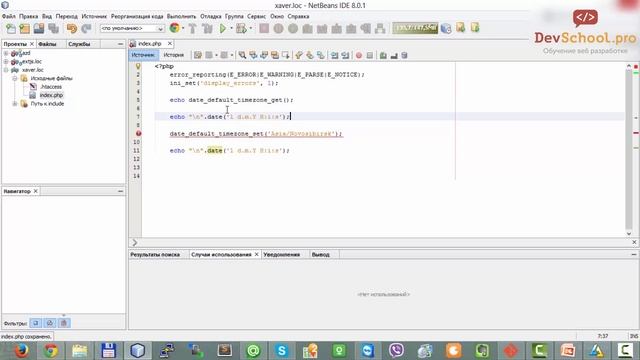Click Start Macro Recording red circle icon
This screenshot has height=360, width=640.
click(x=359, y=55)
